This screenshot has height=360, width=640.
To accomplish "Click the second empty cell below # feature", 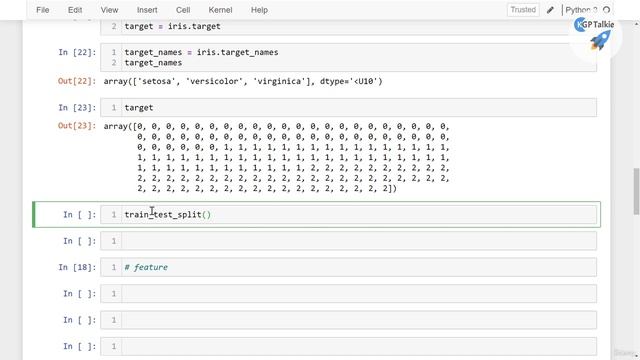I will [x=349, y=320].
